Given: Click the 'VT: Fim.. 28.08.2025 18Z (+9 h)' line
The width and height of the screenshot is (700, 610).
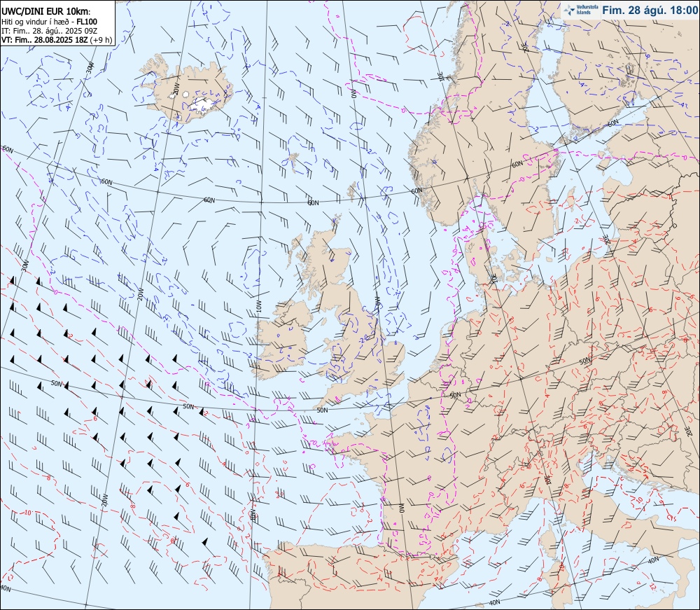Looking at the screenshot, I should (x=57, y=40).
